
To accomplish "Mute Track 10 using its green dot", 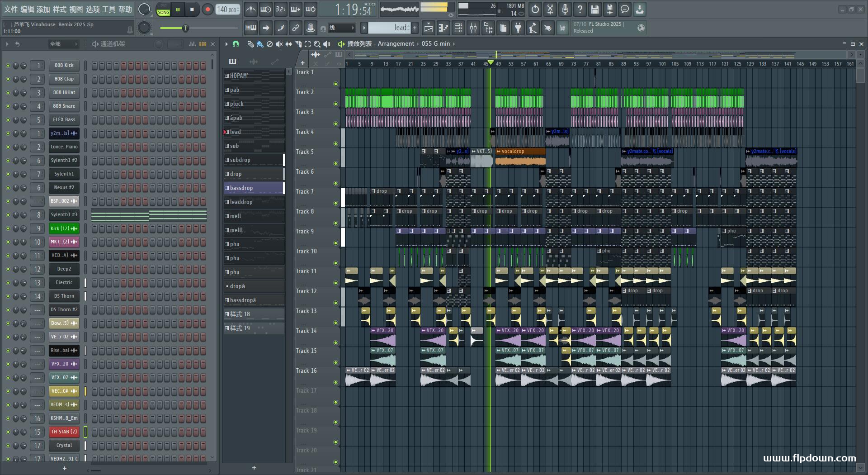I will click(x=335, y=263).
